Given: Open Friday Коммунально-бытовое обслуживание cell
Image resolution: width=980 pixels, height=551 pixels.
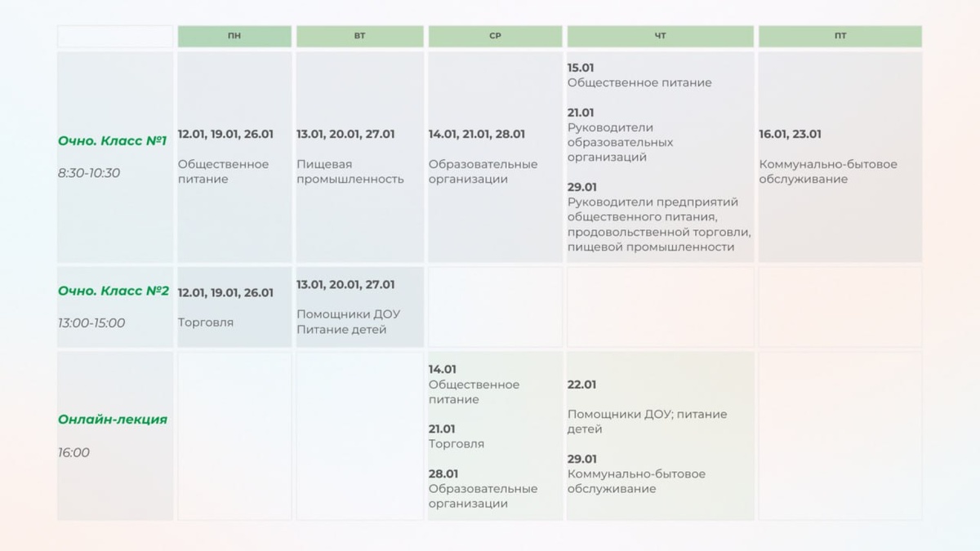Looking at the screenshot, I should click(840, 157).
